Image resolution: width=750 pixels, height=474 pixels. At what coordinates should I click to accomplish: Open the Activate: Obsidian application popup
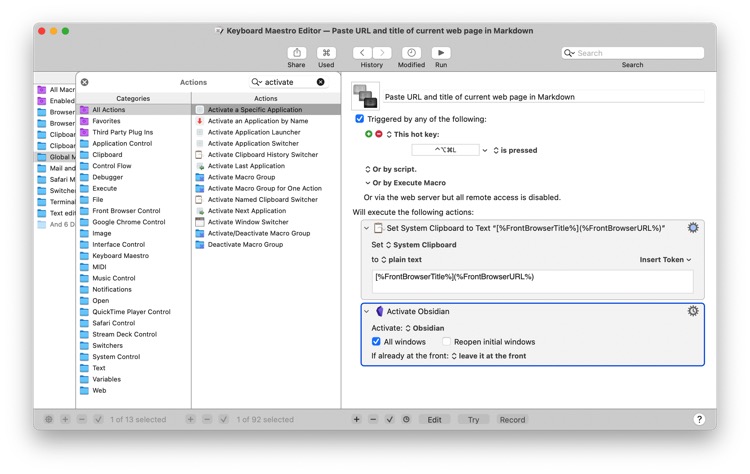[425, 328]
